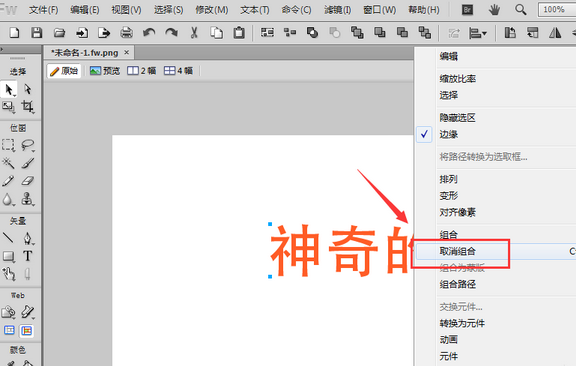The height and width of the screenshot is (366, 576).
Task: Open the 视图(V) menu
Action: [126, 10]
